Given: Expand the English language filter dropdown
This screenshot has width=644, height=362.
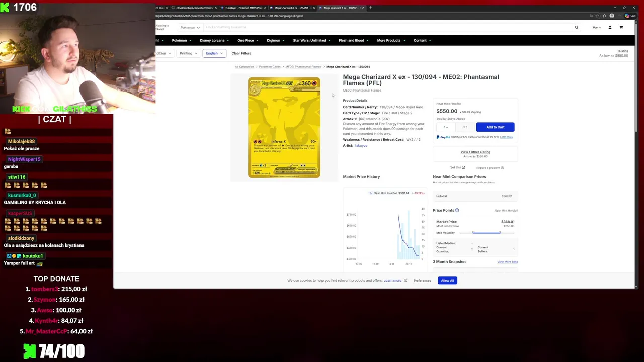Looking at the screenshot, I should click(214, 53).
